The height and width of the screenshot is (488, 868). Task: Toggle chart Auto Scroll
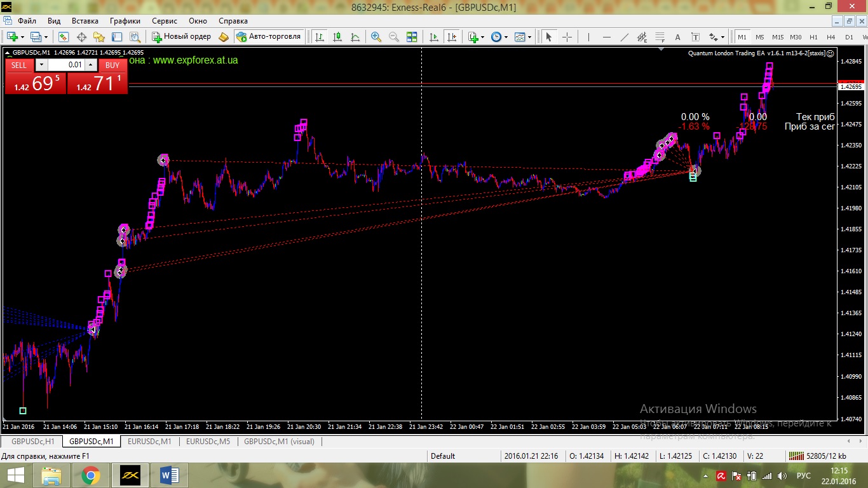coord(434,37)
